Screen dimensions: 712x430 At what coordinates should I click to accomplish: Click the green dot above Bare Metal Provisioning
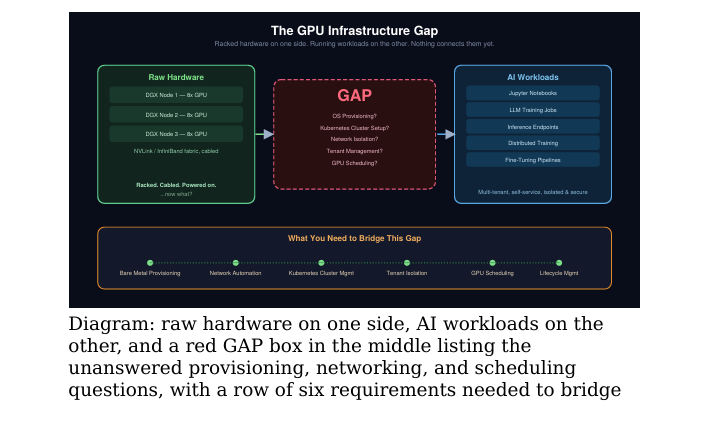150,262
